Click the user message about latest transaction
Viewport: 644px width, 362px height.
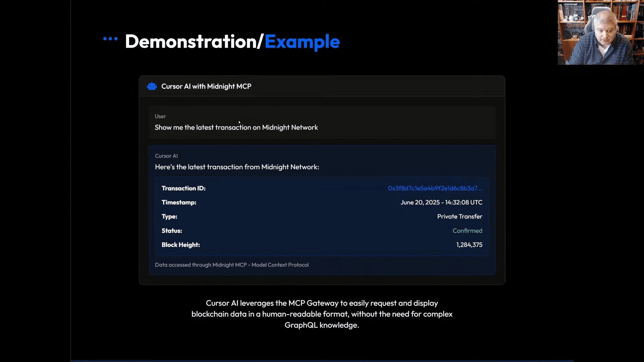(x=236, y=127)
